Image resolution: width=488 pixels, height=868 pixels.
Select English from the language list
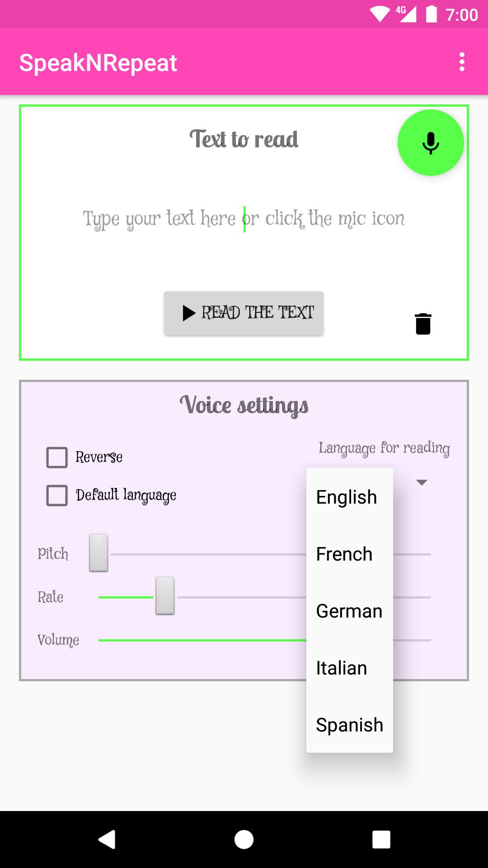click(x=347, y=497)
